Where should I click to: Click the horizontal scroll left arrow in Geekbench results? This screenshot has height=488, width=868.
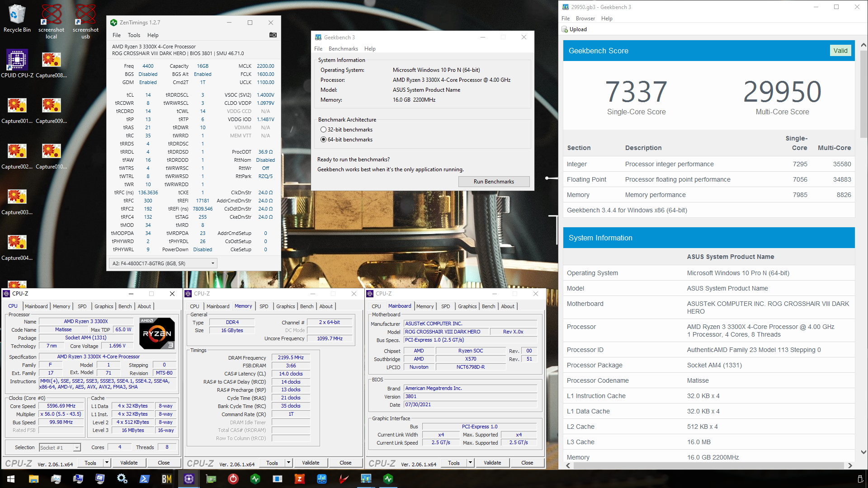(568, 465)
